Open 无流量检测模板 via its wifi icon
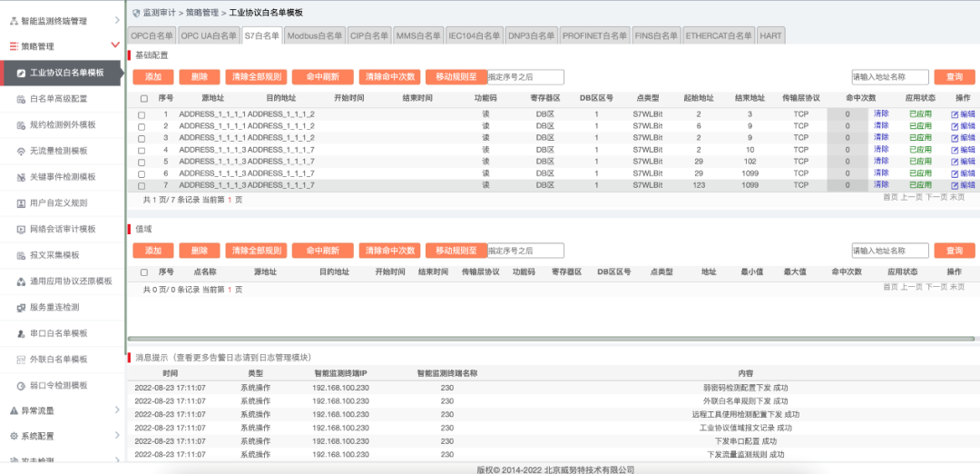The image size is (980, 474). (21, 151)
